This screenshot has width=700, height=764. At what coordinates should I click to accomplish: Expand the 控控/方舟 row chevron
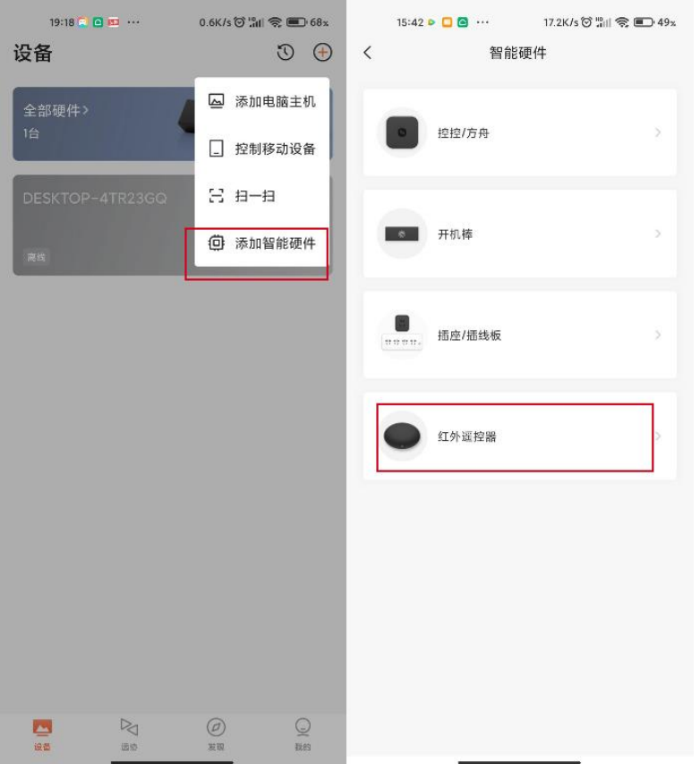tap(658, 132)
